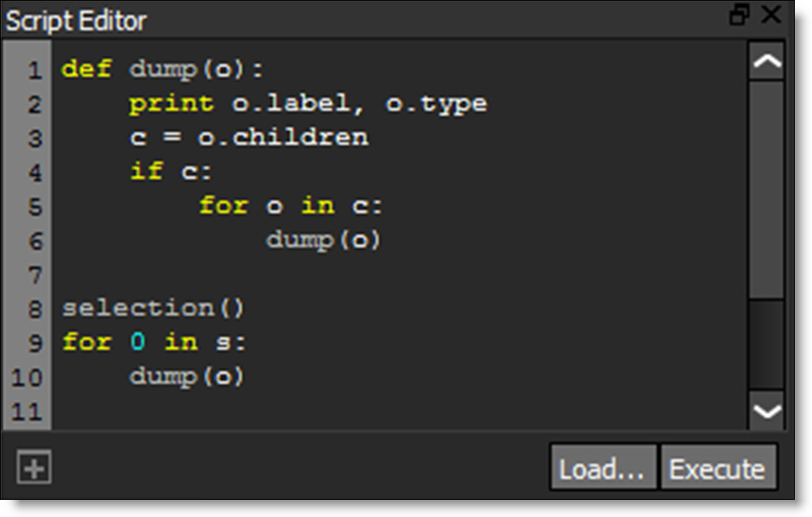The width and height of the screenshot is (812, 517).
Task: Click in the 'c = o.children' line
Action: click(x=248, y=137)
